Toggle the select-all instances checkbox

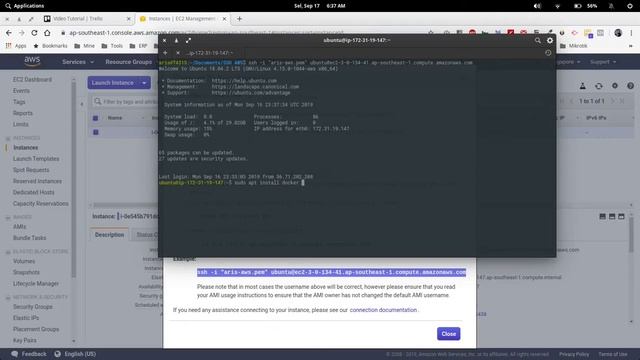click(x=96, y=118)
